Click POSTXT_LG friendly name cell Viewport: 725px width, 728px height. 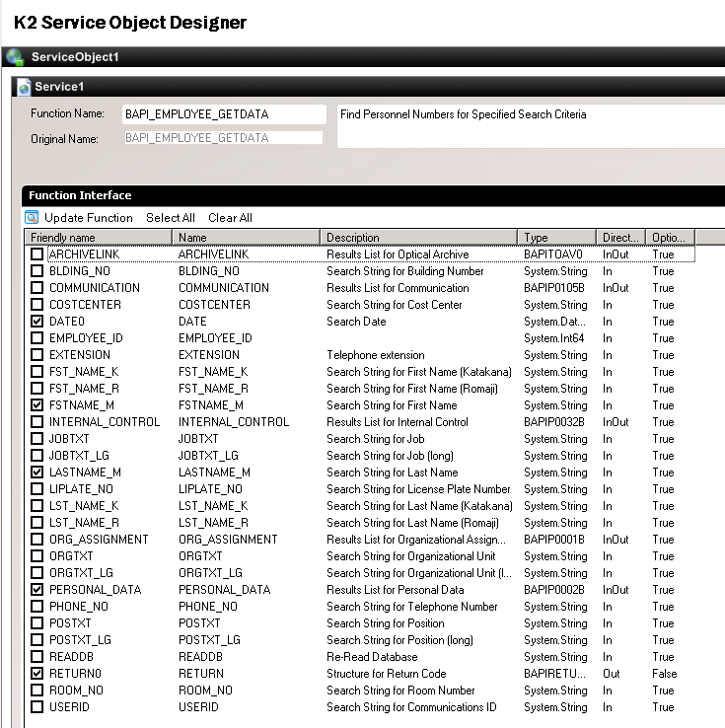point(80,640)
